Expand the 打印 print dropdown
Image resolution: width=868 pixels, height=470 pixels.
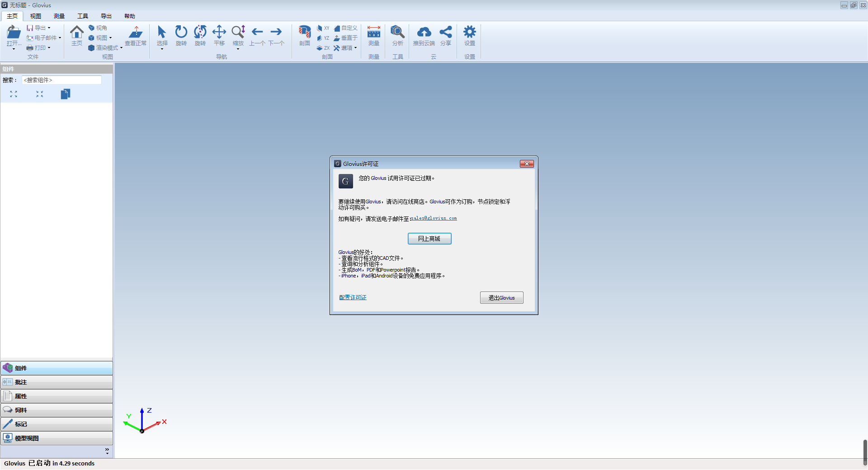tap(49, 48)
